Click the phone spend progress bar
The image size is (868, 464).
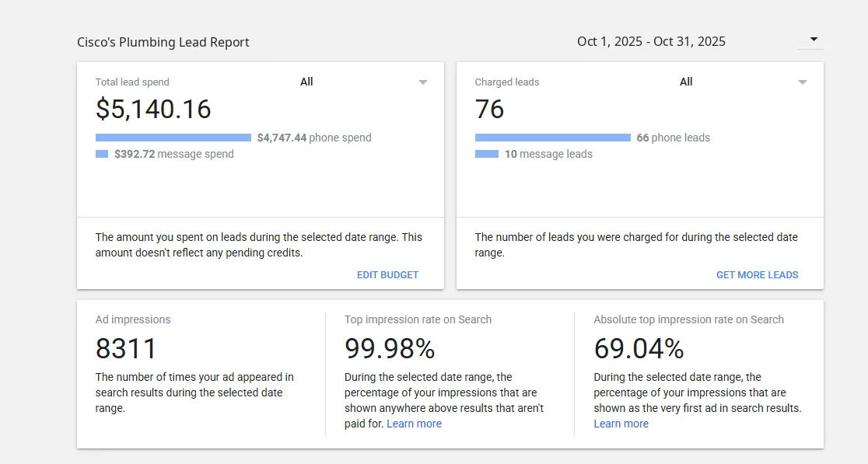pos(173,138)
